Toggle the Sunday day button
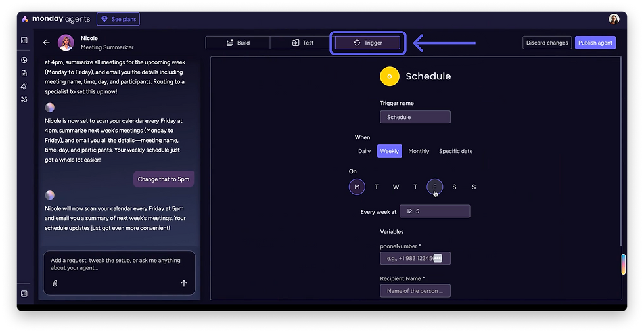This screenshot has height=333, width=644. coord(474,187)
